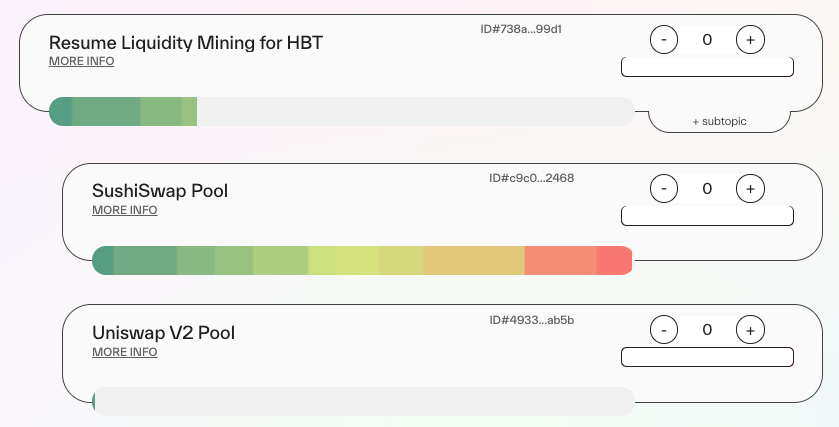Increase vote for Uniswap V2 Pool
The image size is (839, 427).
(750, 330)
